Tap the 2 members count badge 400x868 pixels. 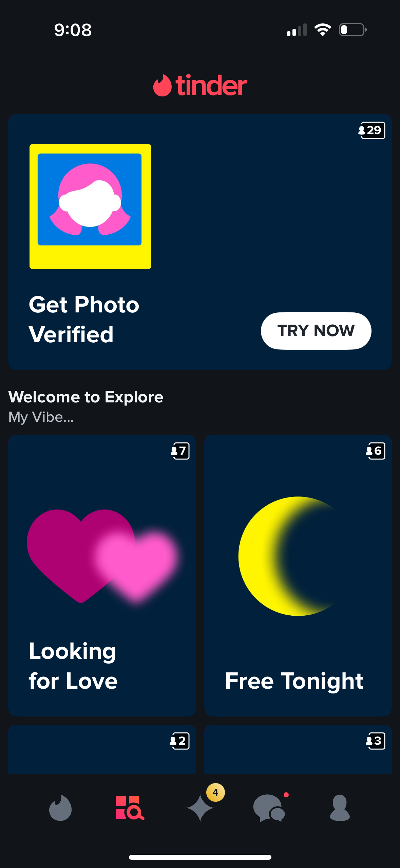179,741
